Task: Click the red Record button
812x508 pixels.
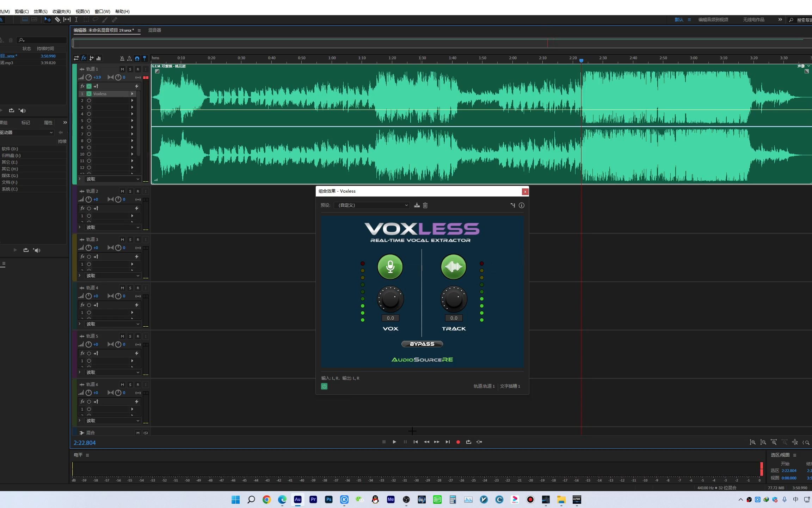Action: pos(458,442)
